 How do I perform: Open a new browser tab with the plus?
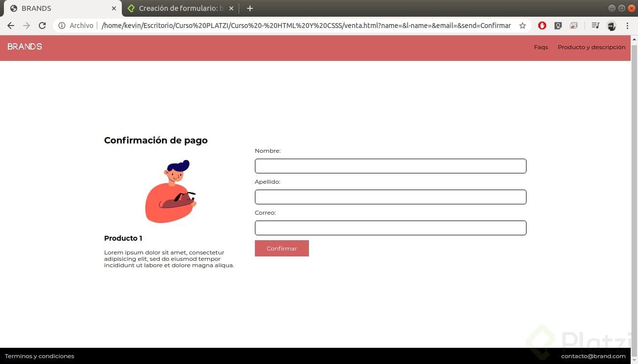click(250, 8)
